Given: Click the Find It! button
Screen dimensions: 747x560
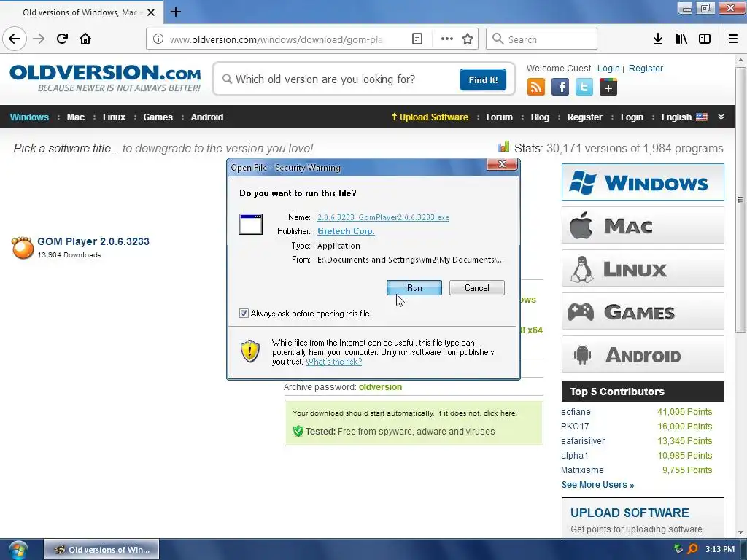Looking at the screenshot, I should 483,79.
